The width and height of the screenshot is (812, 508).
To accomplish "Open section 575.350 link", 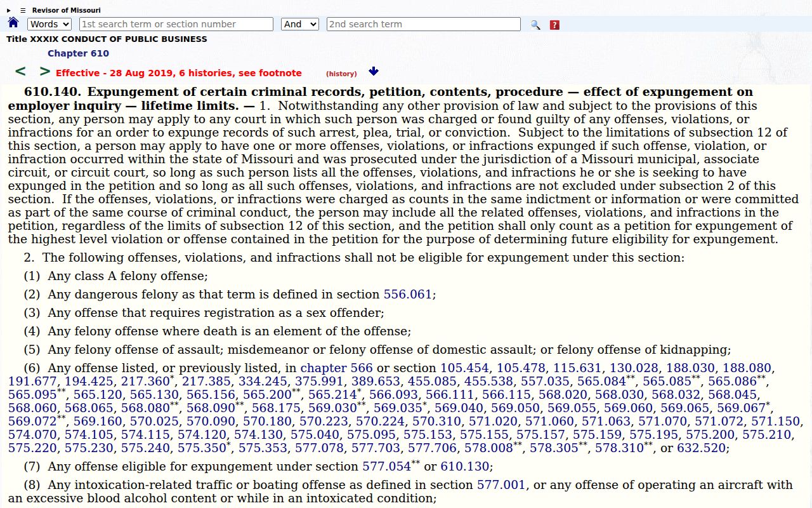I will (x=202, y=448).
